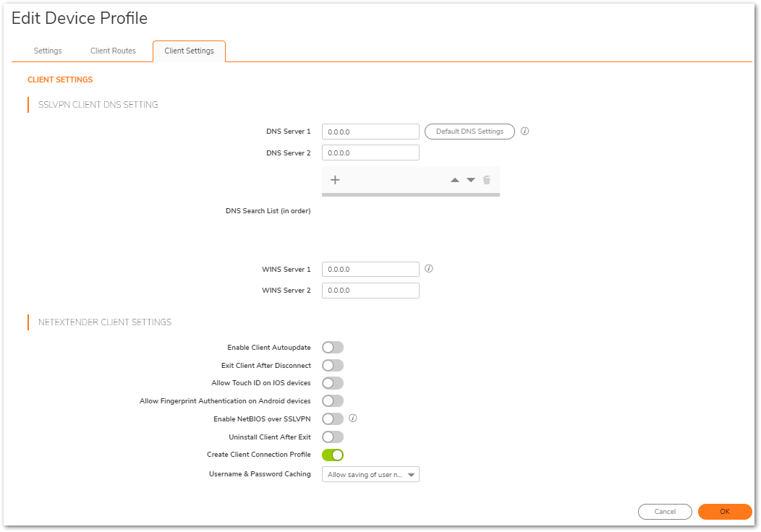Click the Cancel button
The image size is (761, 532).
point(665,512)
